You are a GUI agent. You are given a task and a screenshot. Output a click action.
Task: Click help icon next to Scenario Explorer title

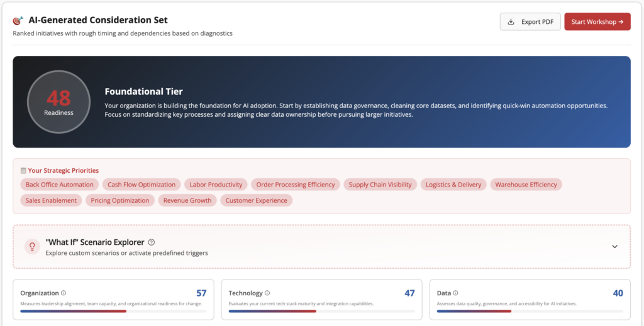pyautogui.click(x=152, y=242)
